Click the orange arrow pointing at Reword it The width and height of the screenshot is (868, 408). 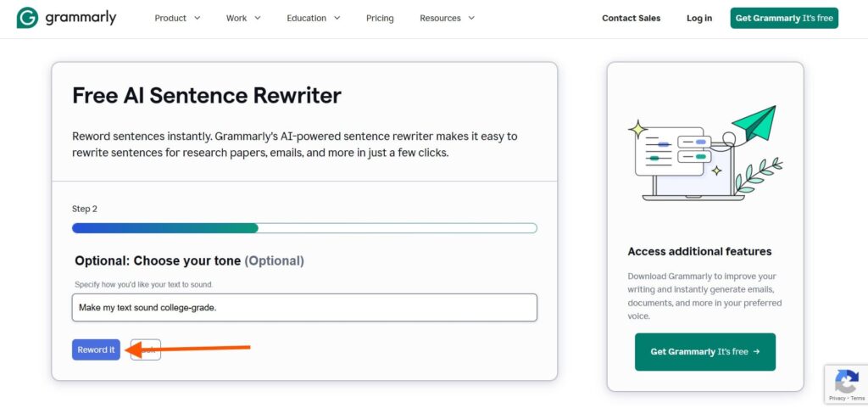click(188, 349)
